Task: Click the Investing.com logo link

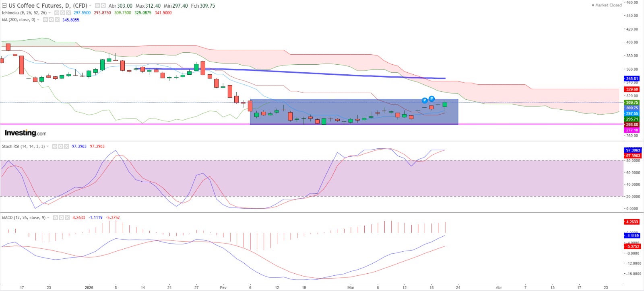Action: click(x=25, y=133)
